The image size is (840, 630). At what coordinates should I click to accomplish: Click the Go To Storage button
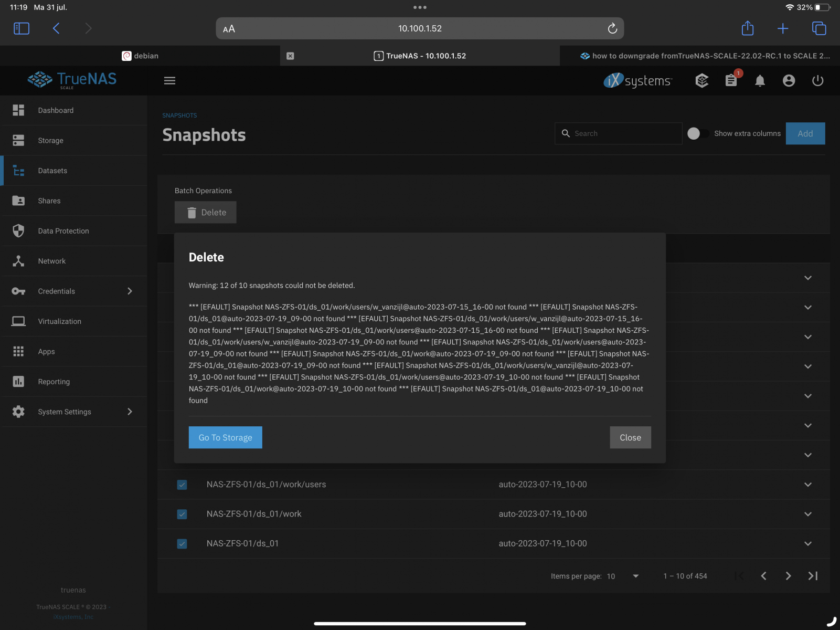(x=225, y=437)
